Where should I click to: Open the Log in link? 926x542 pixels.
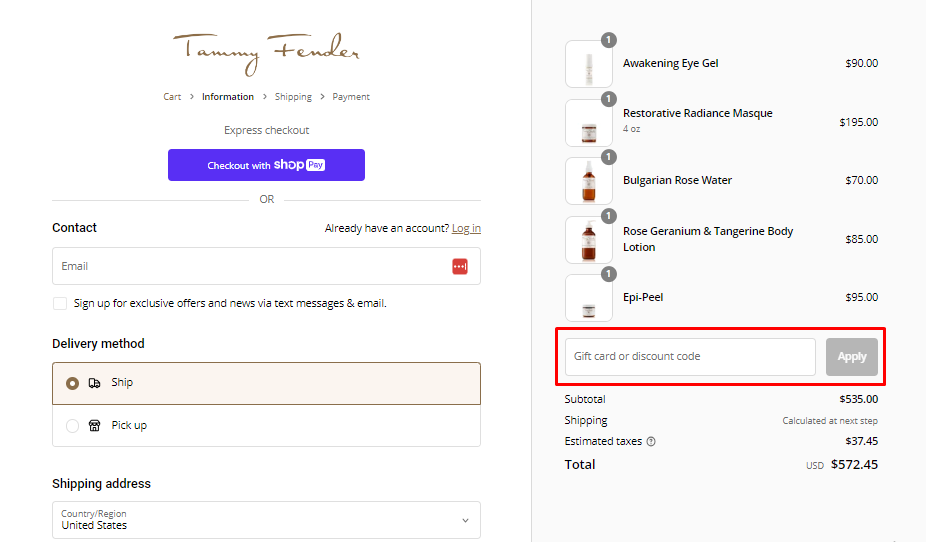click(466, 228)
